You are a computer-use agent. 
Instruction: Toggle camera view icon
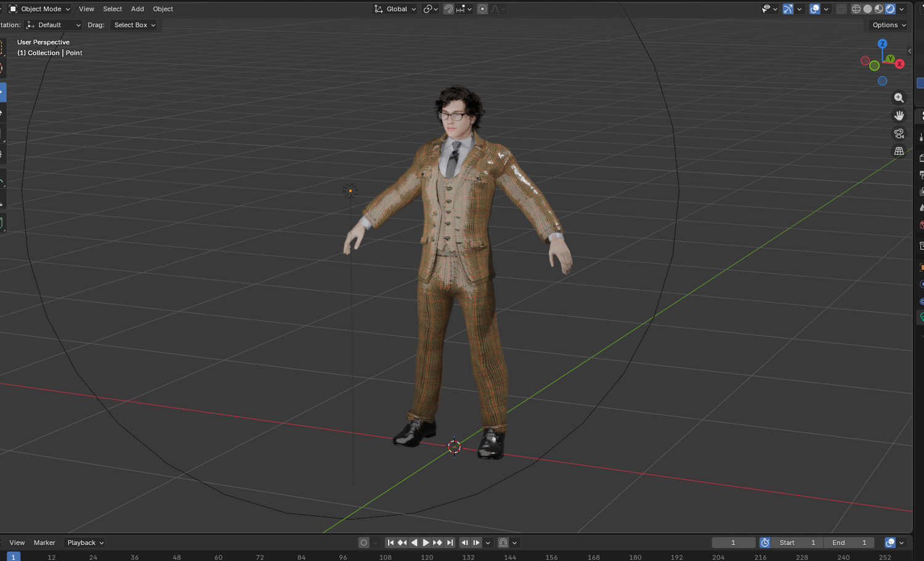click(x=899, y=134)
